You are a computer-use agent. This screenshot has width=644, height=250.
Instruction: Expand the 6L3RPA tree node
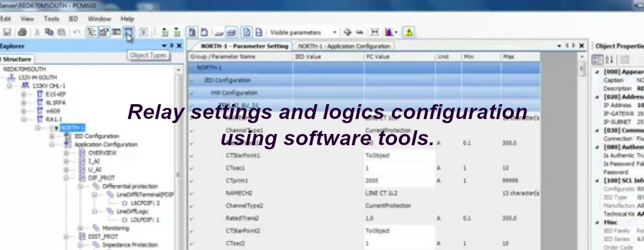pos(23,102)
